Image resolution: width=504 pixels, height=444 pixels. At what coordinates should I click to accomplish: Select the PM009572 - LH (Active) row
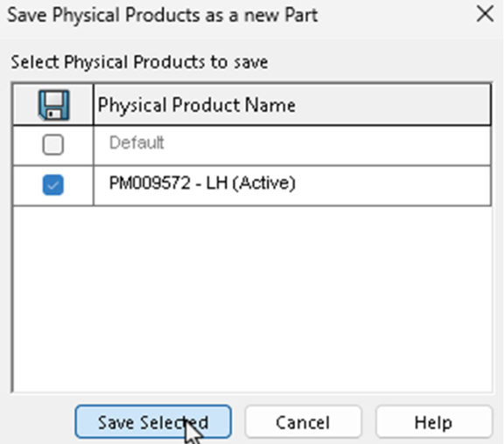pyautogui.click(x=252, y=185)
